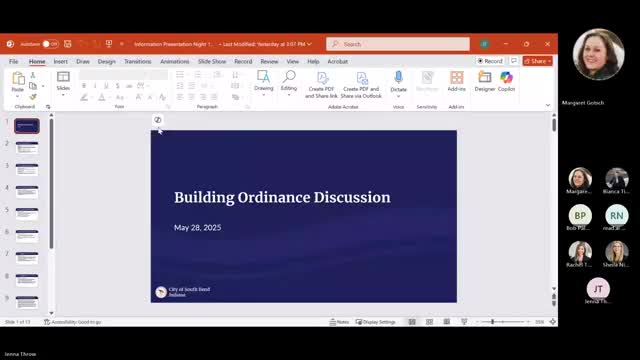Start presentation from beginning icon in title bar
Image resolution: width=640 pixels, height=360 pixels.
tap(109, 44)
